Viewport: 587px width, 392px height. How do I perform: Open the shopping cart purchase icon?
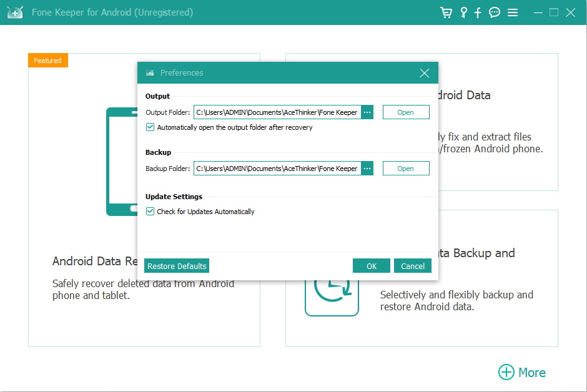[446, 12]
